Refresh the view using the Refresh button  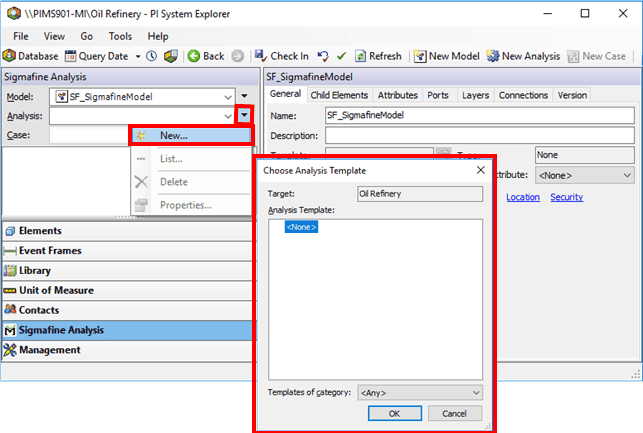coord(378,56)
